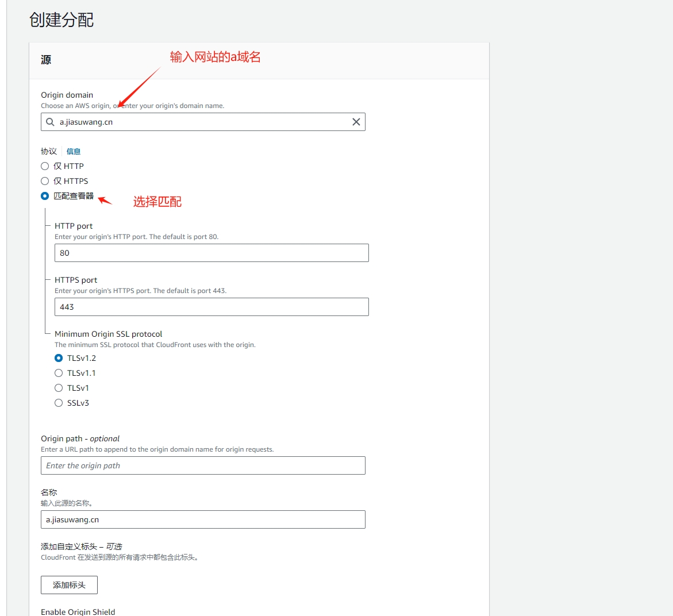Select SSLv3 as minimum origin protocol
The height and width of the screenshot is (616, 673).
tap(59, 403)
